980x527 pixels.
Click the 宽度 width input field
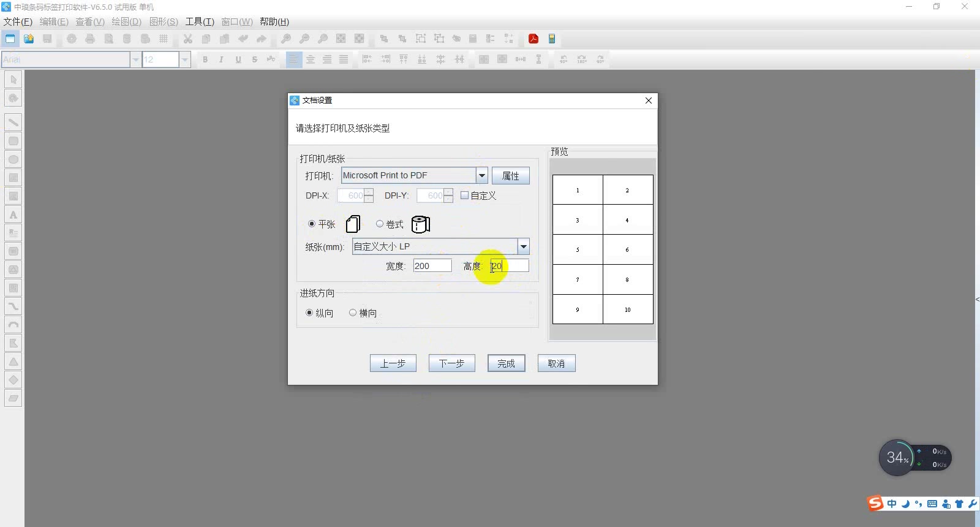432,266
